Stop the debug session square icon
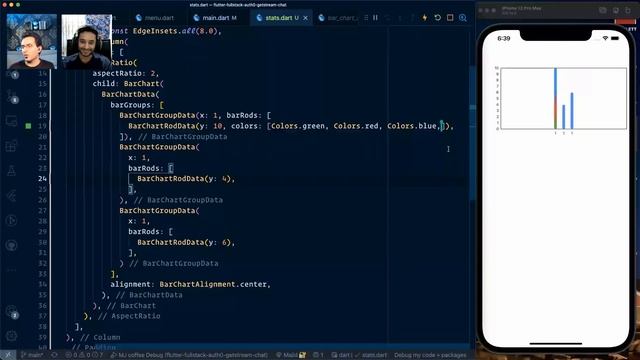This screenshot has width=640, height=360. pyautogui.click(x=450, y=18)
